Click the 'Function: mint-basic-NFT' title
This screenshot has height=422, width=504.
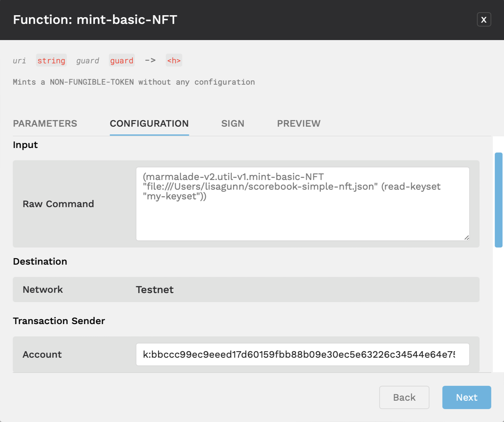pyautogui.click(x=95, y=20)
